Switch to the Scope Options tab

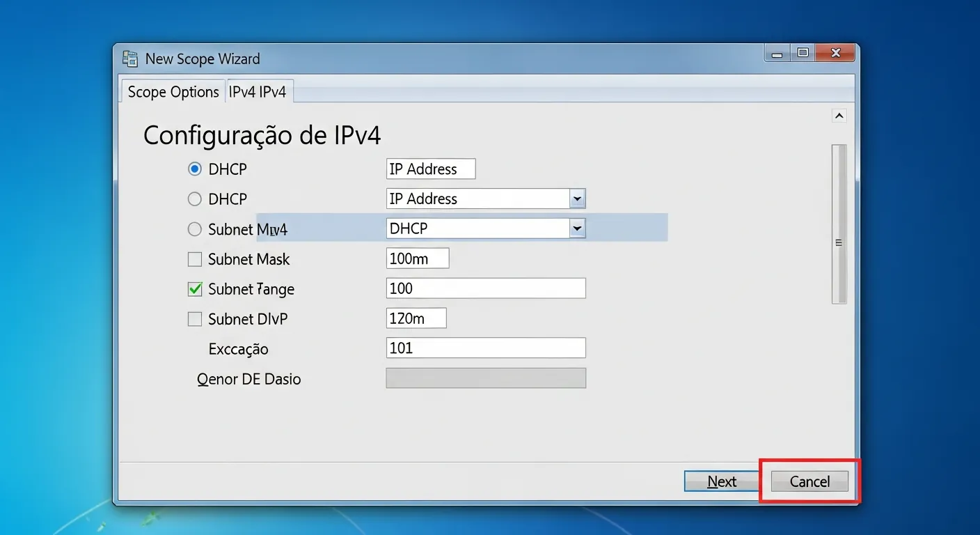coord(173,92)
